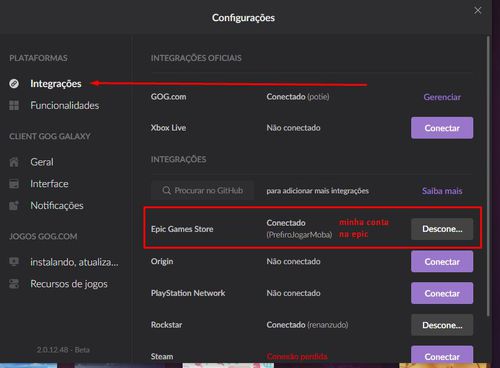Click the PlayStation Network name
This screenshot has height=368, width=500.
[x=188, y=293]
